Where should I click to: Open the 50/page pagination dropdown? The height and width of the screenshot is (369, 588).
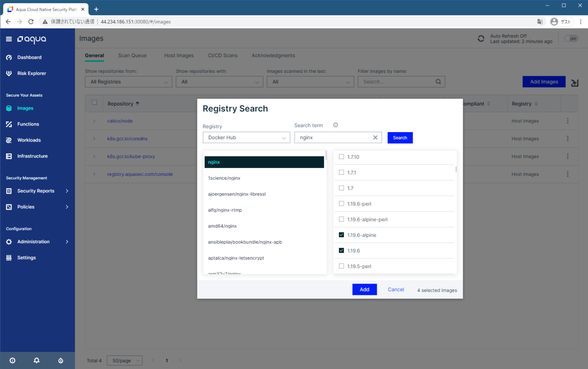pyautogui.click(x=124, y=361)
